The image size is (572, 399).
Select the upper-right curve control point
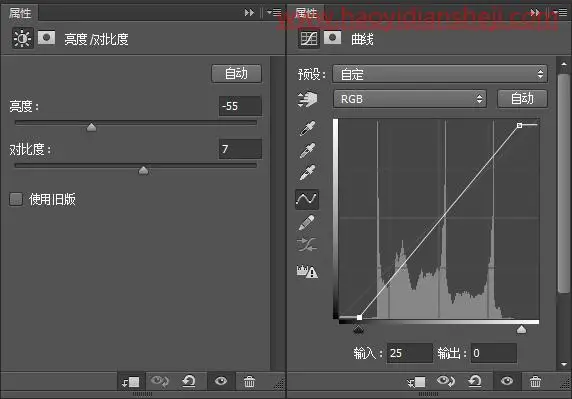pyautogui.click(x=519, y=125)
